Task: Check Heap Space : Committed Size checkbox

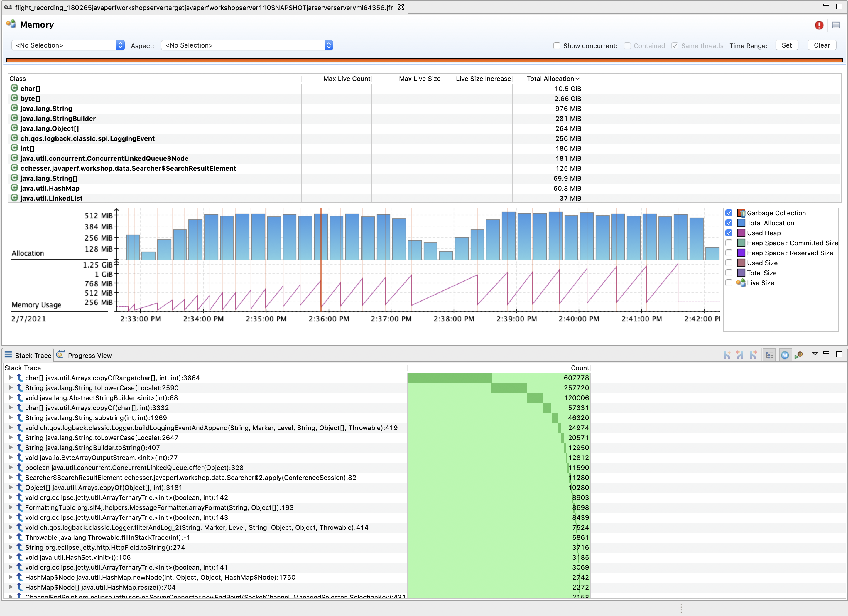Action: (729, 243)
